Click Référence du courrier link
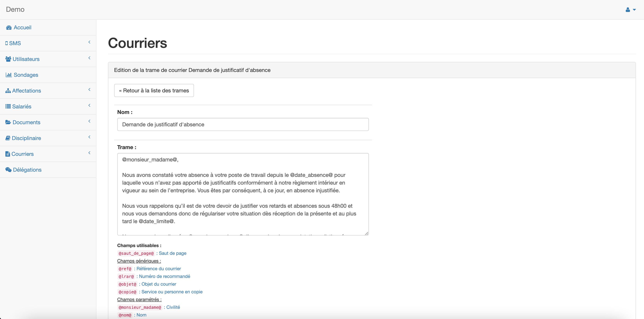This screenshot has width=644, height=319. coord(159,269)
